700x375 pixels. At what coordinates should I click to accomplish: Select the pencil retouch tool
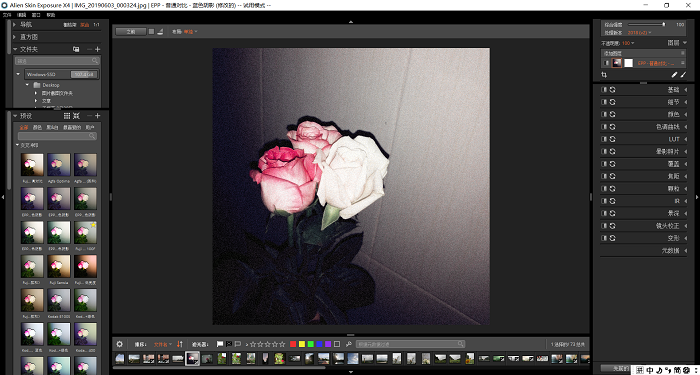tap(674, 75)
